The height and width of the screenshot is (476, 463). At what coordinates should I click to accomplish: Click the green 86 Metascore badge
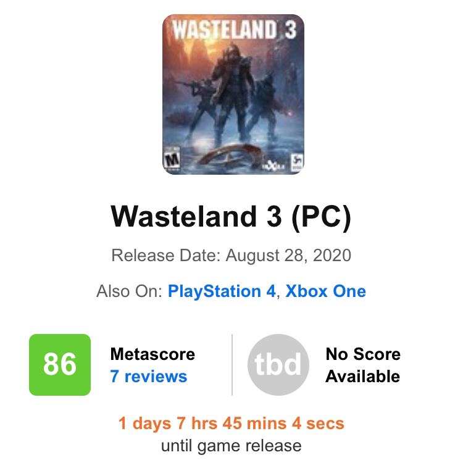pos(60,364)
